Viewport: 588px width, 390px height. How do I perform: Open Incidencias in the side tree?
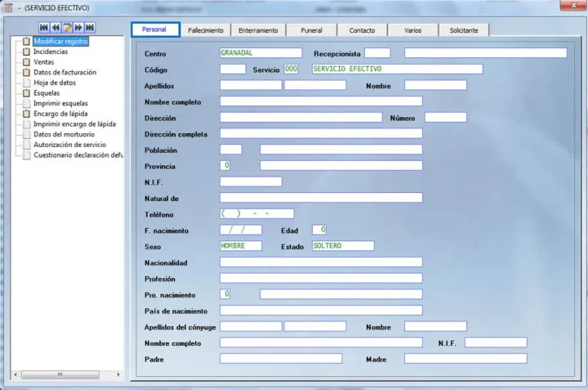tap(51, 51)
